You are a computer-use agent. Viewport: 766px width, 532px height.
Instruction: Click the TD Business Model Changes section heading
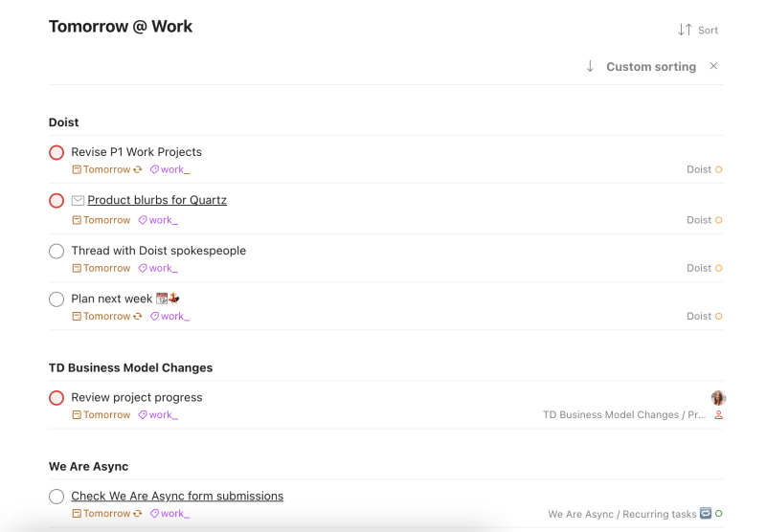point(130,368)
